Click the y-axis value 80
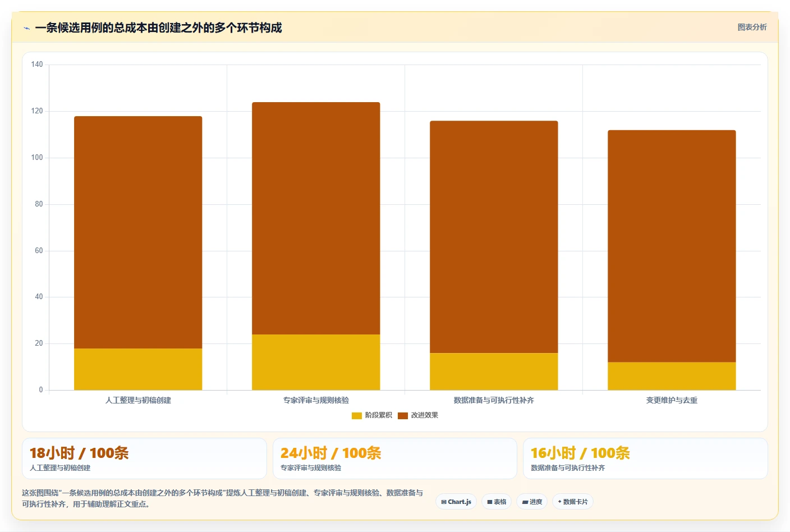790x532 pixels. point(39,204)
